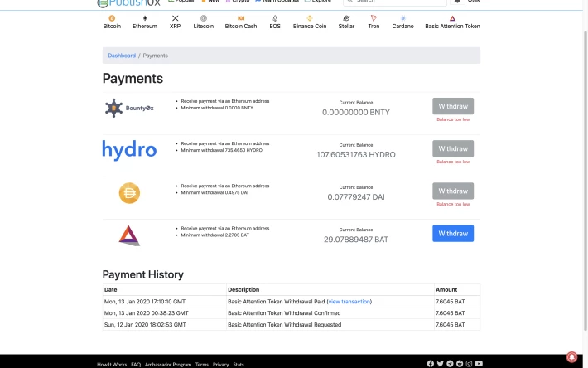Click date Sun, 12 Jan 2020 18:02:53 GMT
This screenshot has width=588, height=368.
[145, 324]
